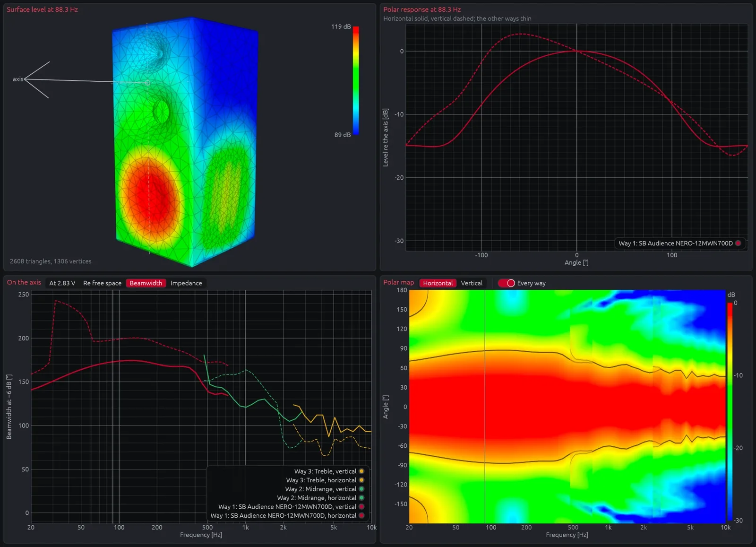Click the axis origin marker on the baffle
The image size is (756, 547).
tap(147, 83)
